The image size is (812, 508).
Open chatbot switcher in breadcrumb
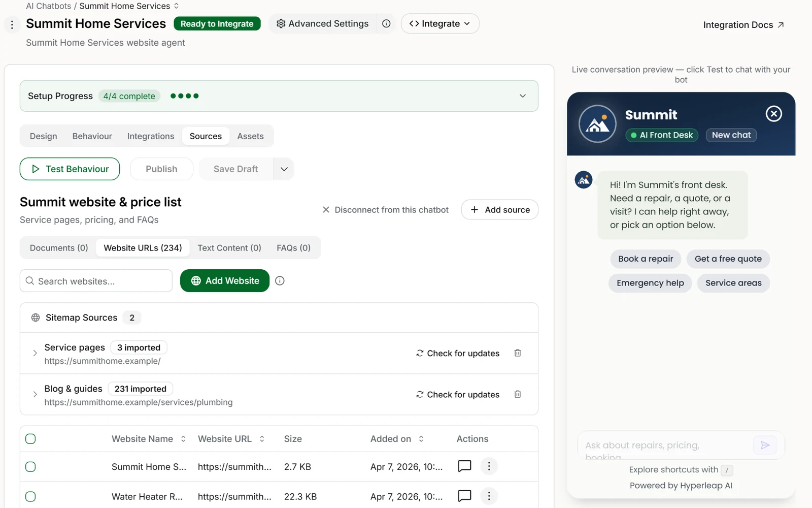pyautogui.click(x=177, y=6)
